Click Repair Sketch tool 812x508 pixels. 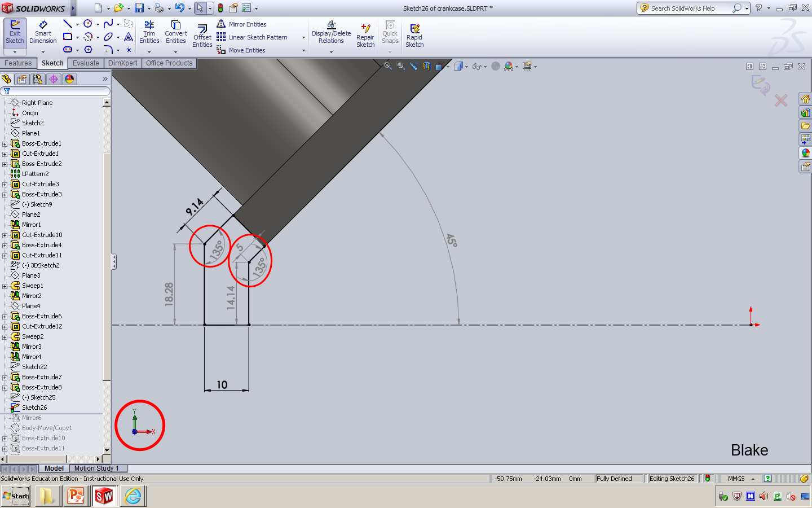pos(365,36)
